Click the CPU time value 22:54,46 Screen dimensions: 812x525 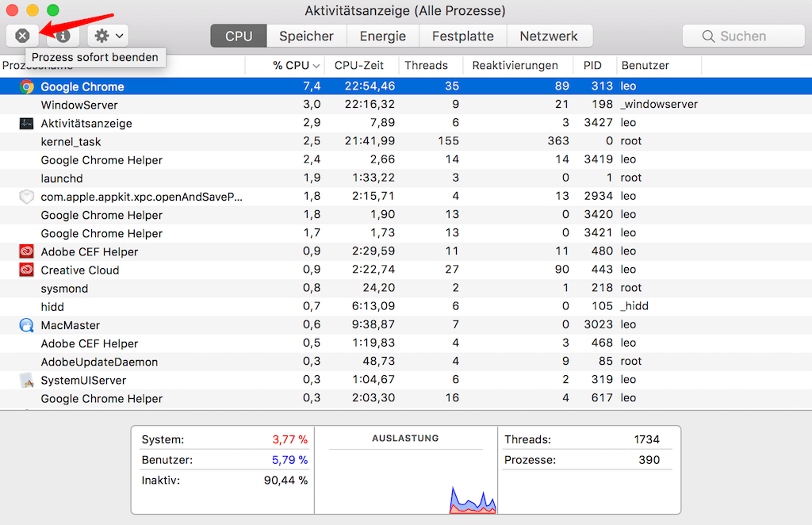pyautogui.click(x=370, y=86)
